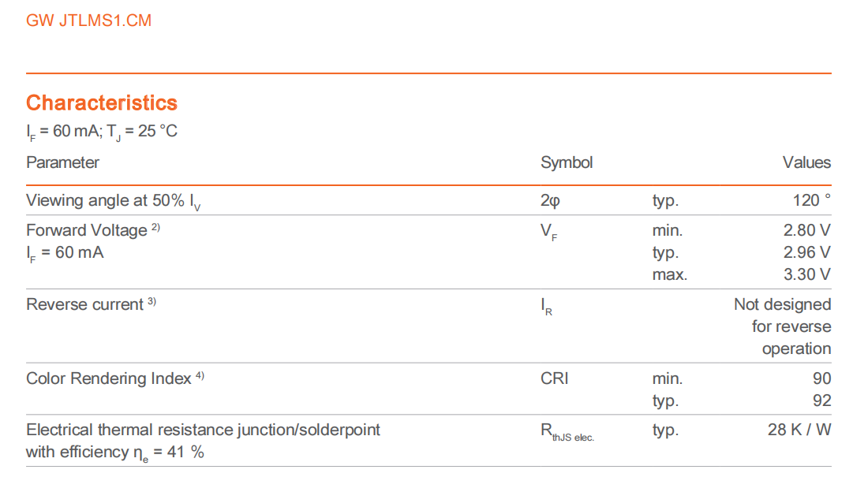Screen dimensions: 868x503
Task: Click the CRI symbol cell
Action: tap(554, 378)
